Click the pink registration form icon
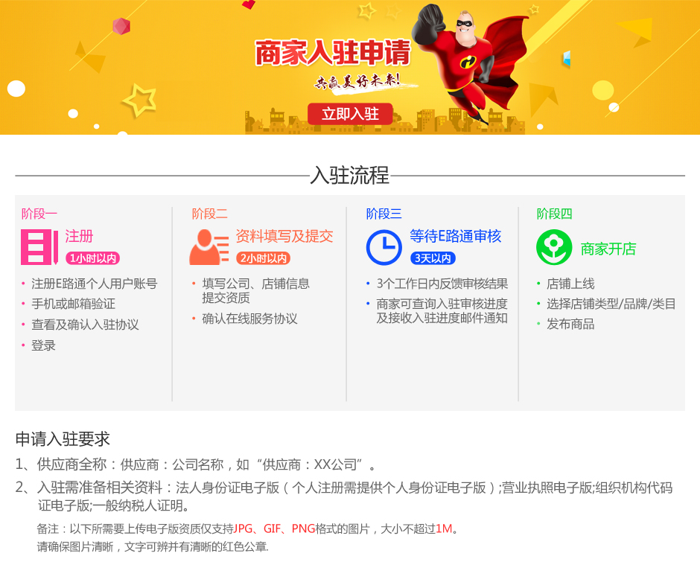The width and height of the screenshot is (700, 588). (x=39, y=247)
